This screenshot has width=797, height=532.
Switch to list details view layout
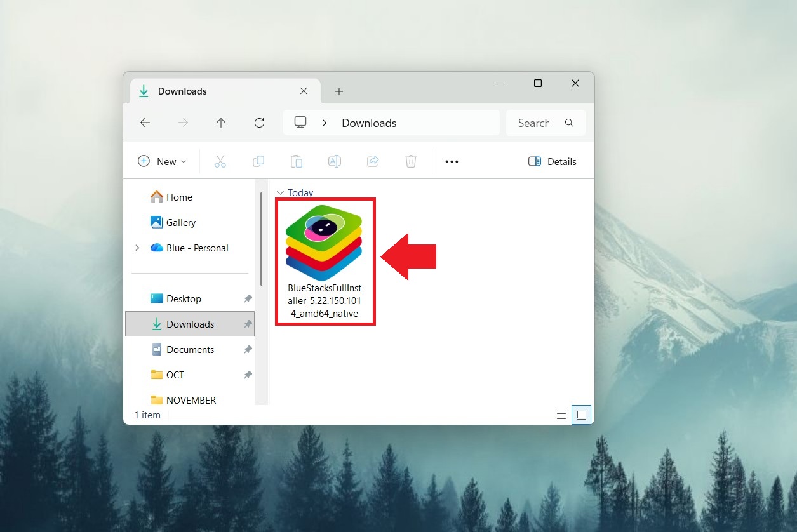coord(561,415)
